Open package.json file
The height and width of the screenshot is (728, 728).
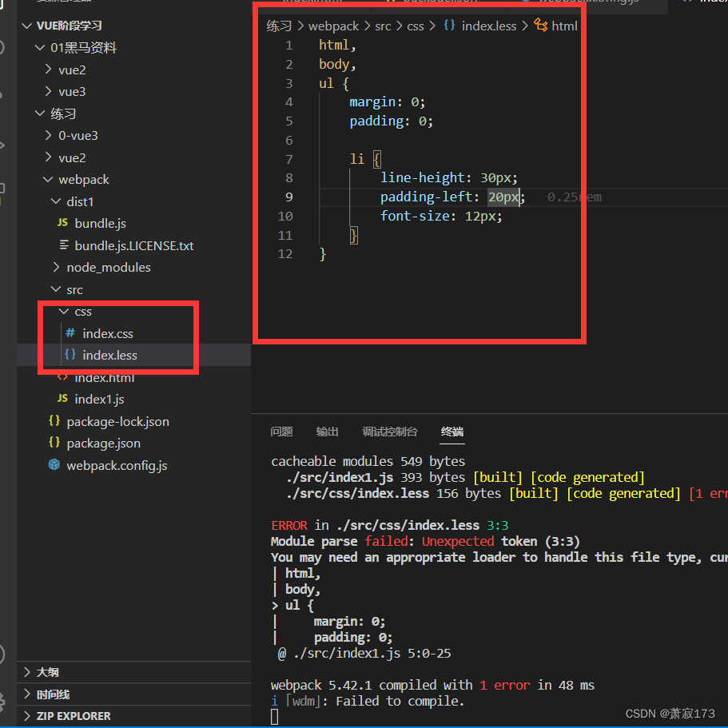tap(104, 444)
